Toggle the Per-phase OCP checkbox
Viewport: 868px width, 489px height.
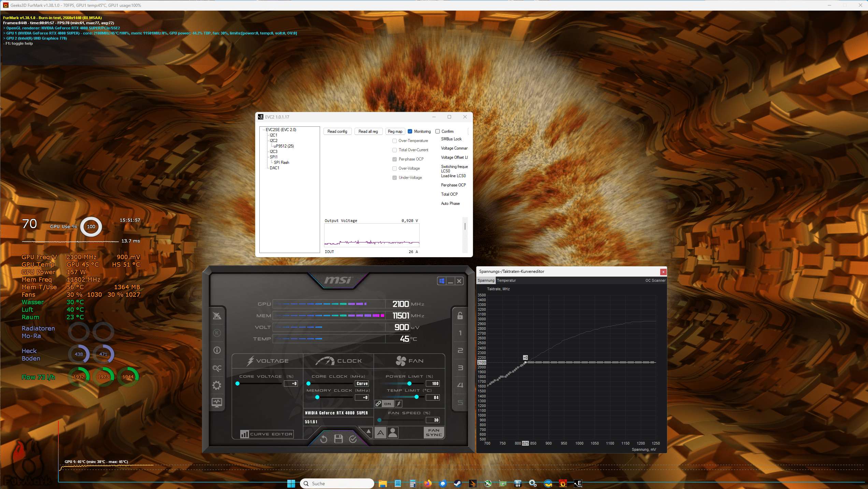tap(394, 159)
